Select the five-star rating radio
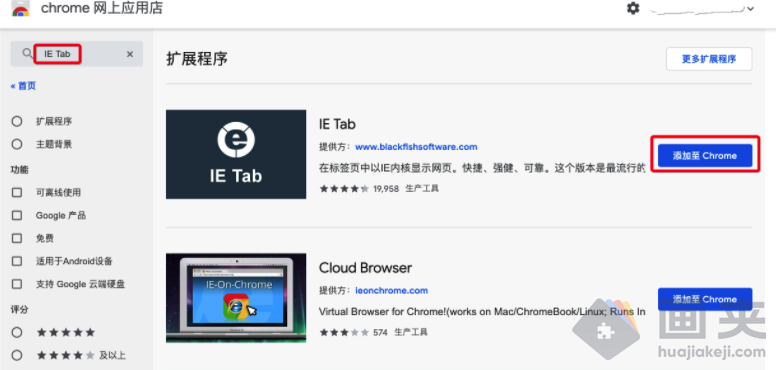This screenshot has width=776, height=370. tap(17, 332)
